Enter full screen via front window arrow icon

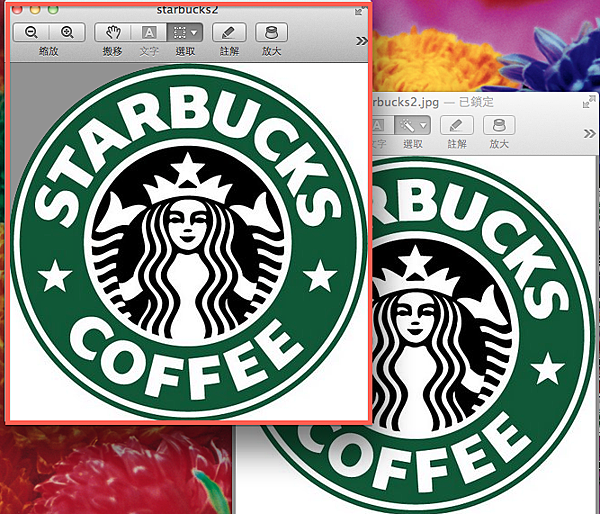(x=359, y=12)
